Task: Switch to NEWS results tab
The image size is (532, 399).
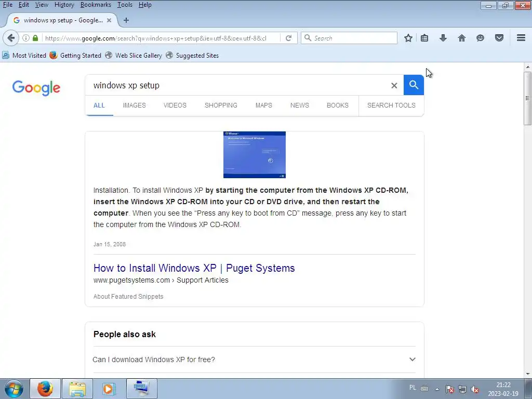Action: click(x=300, y=105)
